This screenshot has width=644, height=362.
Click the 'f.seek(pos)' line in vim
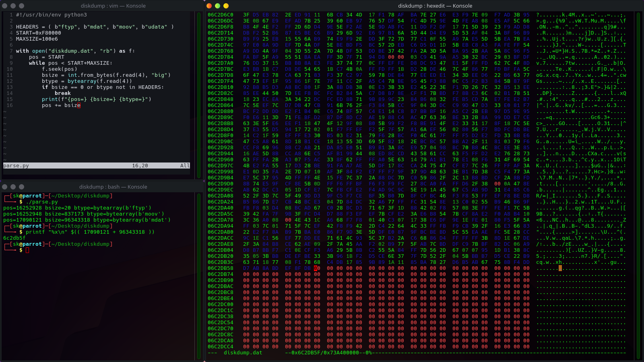[60, 69]
